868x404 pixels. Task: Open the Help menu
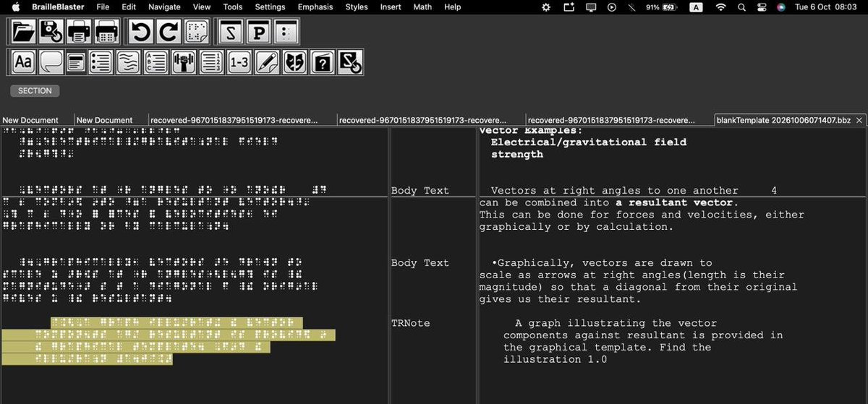point(452,7)
